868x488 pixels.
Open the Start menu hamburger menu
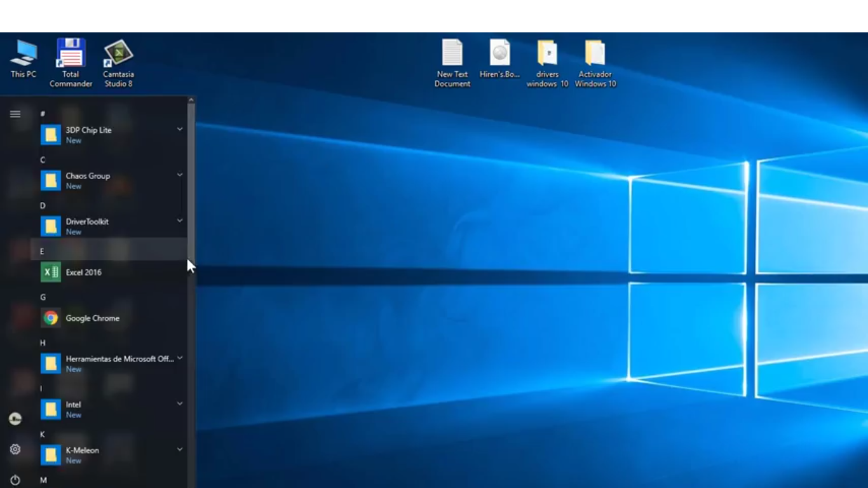click(x=15, y=114)
